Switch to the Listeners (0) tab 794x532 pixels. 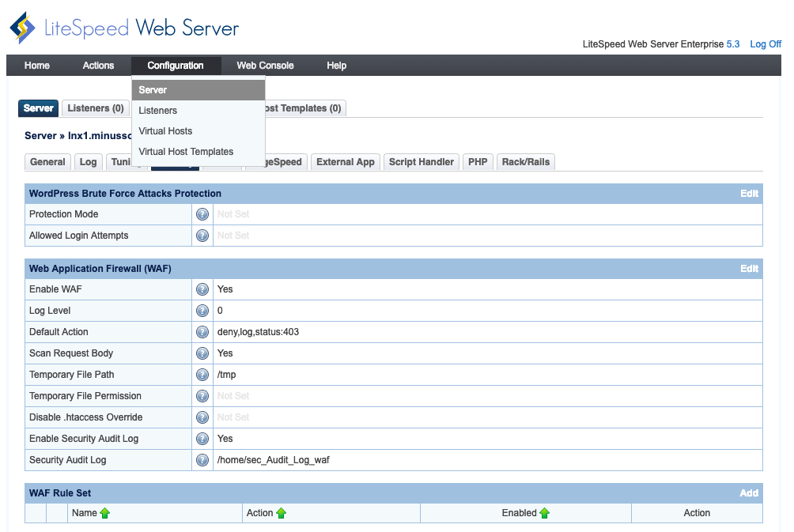pyautogui.click(x=96, y=108)
